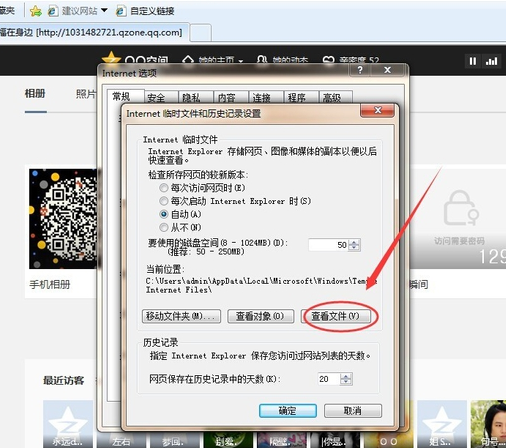
Task: Select the 从不 radio option
Action: click(163, 227)
